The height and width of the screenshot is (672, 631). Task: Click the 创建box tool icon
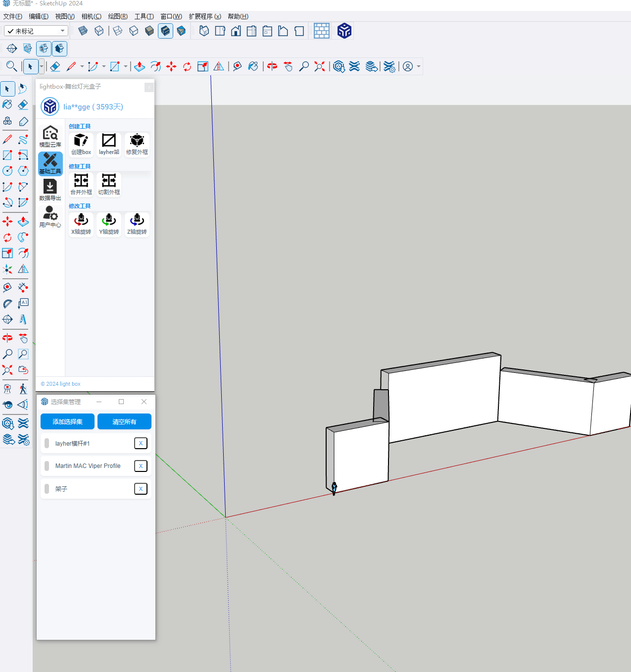coord(81,141)
